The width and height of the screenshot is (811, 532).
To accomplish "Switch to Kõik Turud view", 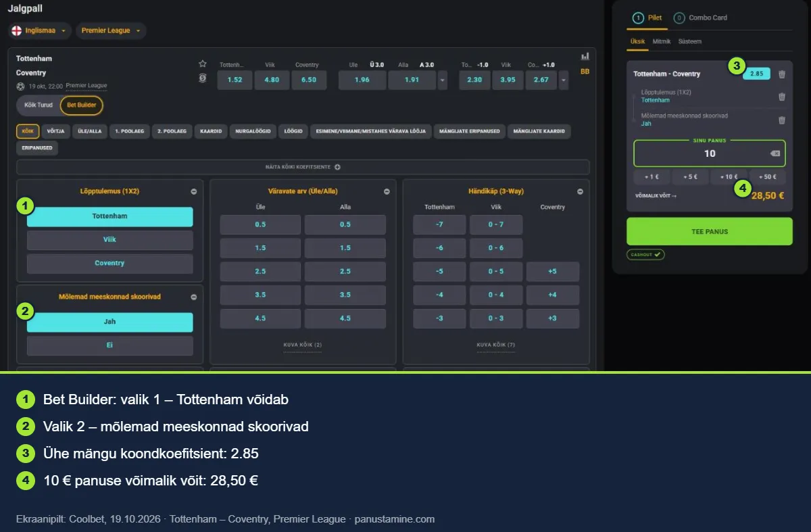I will pos(39,105).
